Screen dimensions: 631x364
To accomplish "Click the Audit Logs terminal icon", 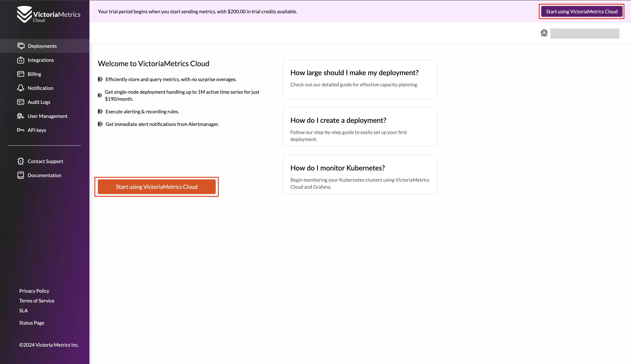I will 21,102.
